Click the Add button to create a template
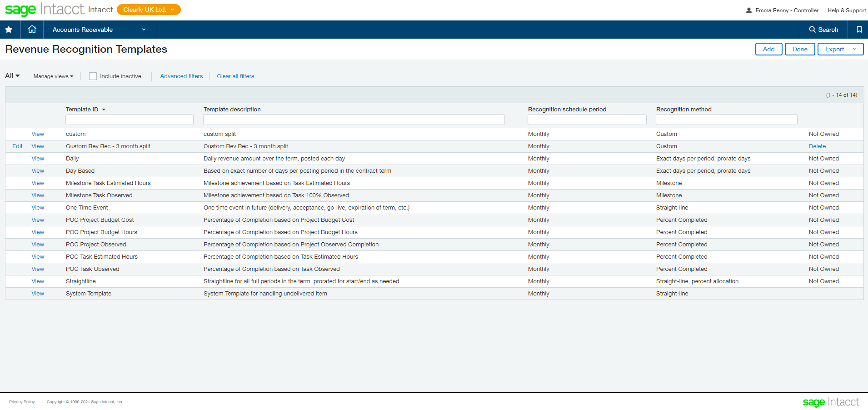The height and width of the screenshot is (410, 868). pyautogui.click(x=768, y=49)
